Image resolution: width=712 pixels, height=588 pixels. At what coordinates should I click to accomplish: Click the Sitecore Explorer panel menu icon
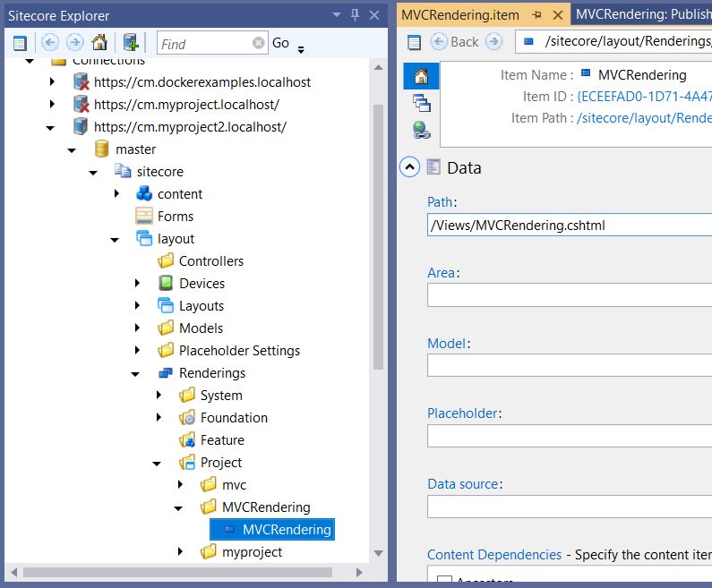click(x=20, y=43)
